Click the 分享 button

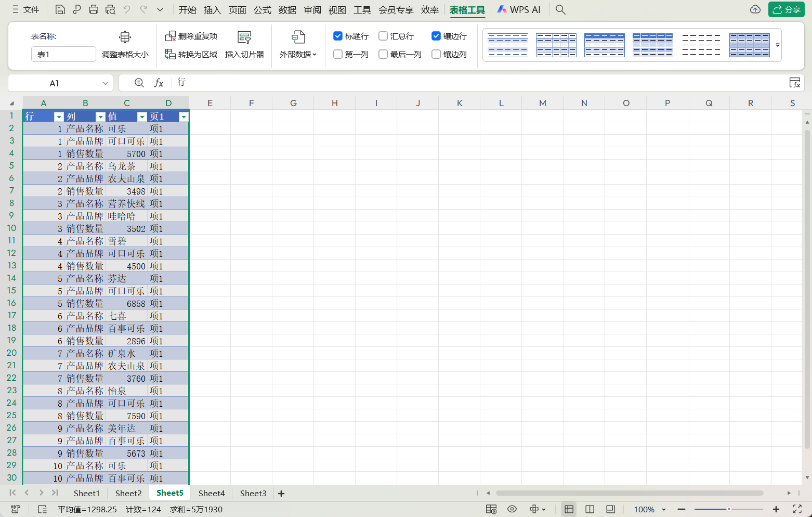(x=786, y=9)
